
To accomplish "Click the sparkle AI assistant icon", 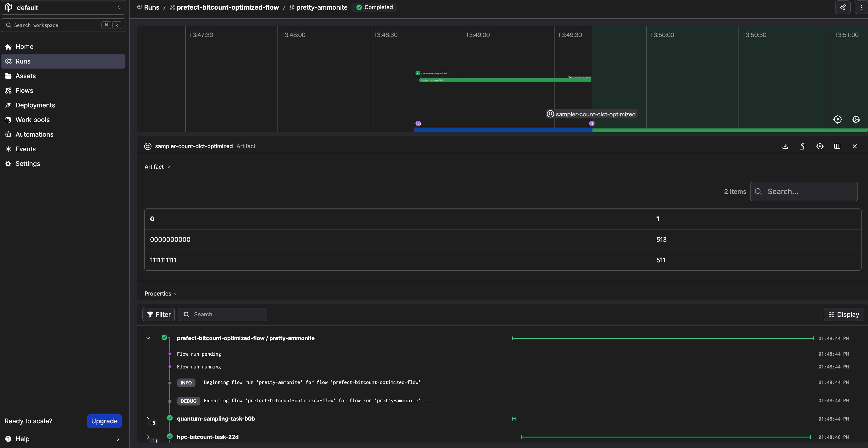I will (842, 7).
